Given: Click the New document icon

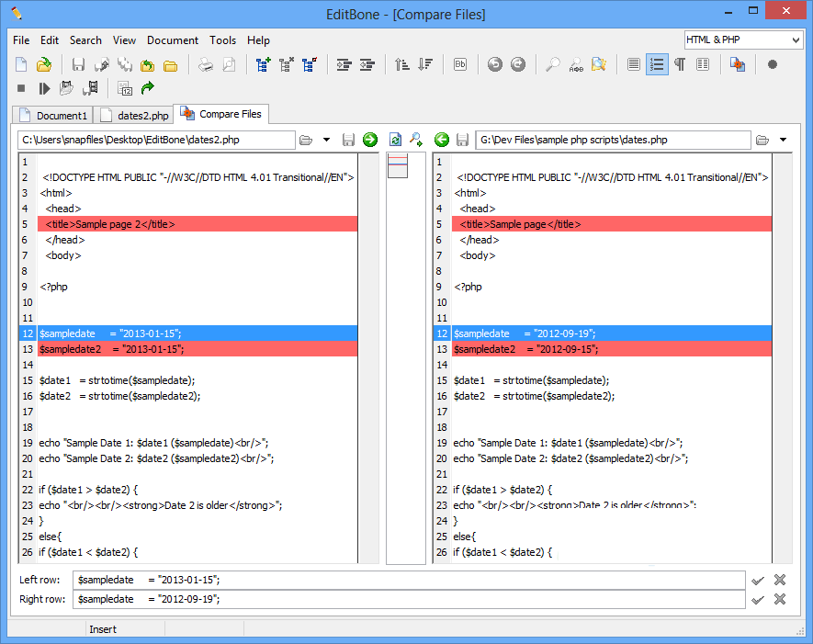Looking at the screenshot, I should [21, 64].
